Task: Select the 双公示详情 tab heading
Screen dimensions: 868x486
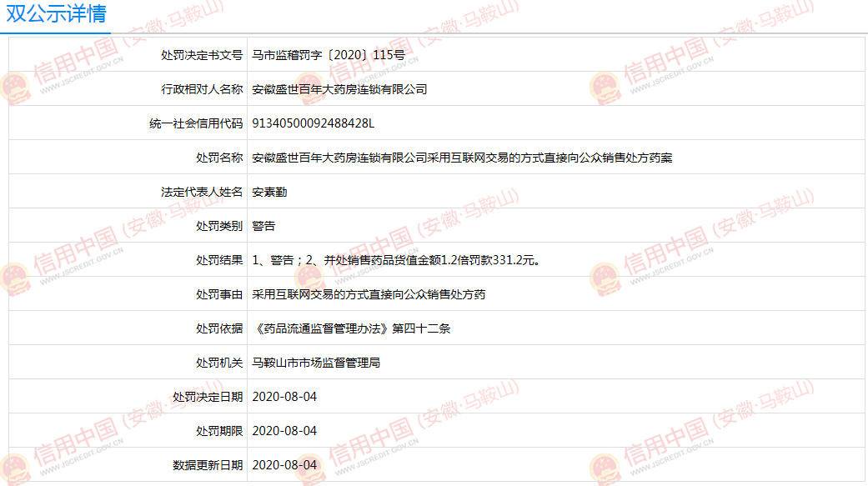Action: point(56,13)
